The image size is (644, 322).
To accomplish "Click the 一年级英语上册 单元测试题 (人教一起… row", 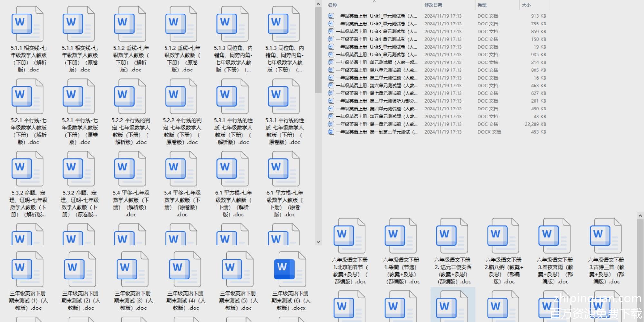I will coord(437,62).
